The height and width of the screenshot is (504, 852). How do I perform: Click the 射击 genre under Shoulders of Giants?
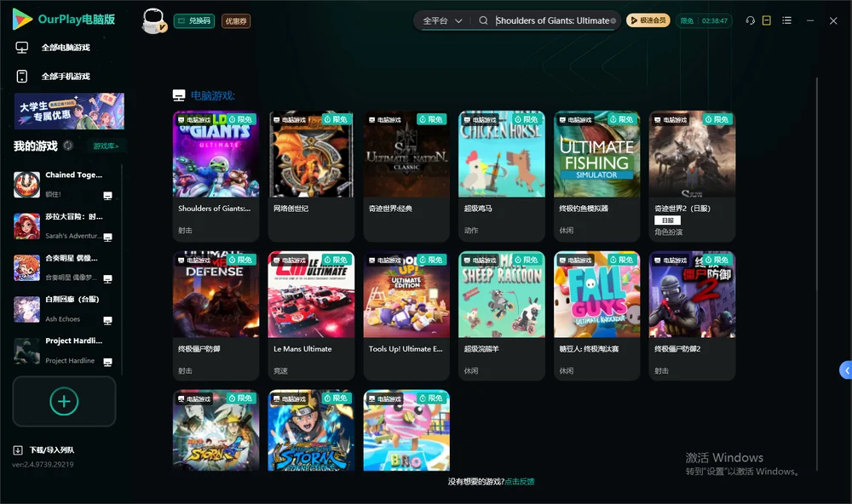185,230
